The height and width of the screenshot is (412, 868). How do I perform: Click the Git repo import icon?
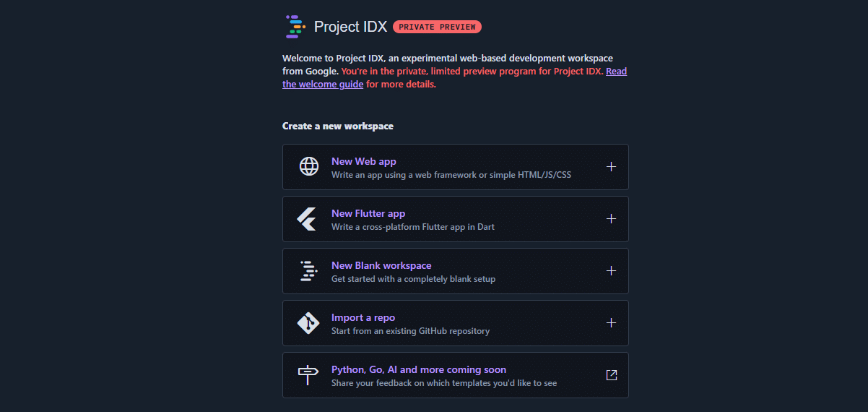click(308, 323)
